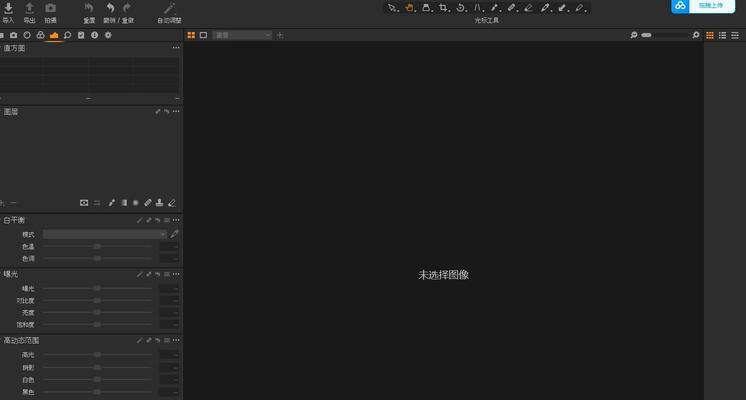The height and width of the screenshot is (400, 746).
Task: Select the orange Pan hand cursor tool
Action: 409,8
